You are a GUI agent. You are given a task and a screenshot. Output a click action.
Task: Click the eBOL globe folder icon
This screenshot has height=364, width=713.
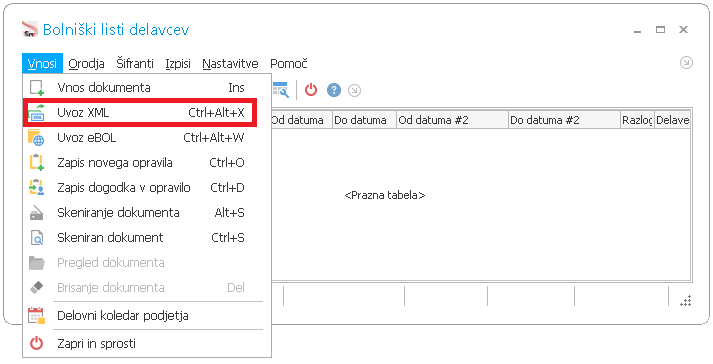pyautogui.click(x=36, y=137)
